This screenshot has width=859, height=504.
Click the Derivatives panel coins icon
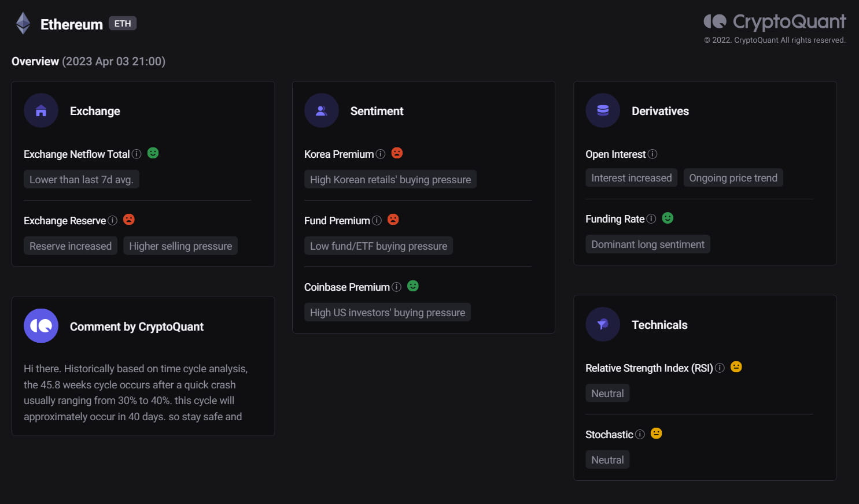coord(602,110)
